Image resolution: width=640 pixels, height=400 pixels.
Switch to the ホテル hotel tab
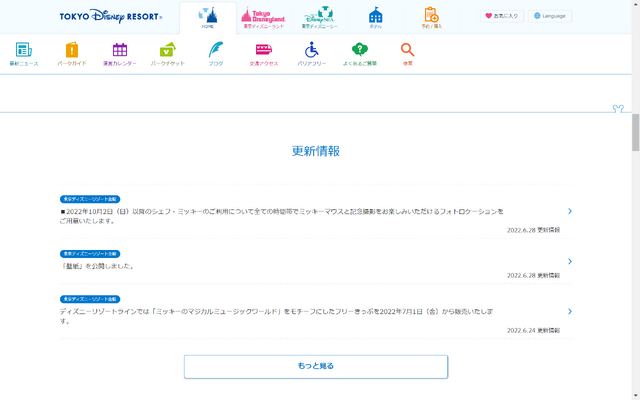point(376,18)
